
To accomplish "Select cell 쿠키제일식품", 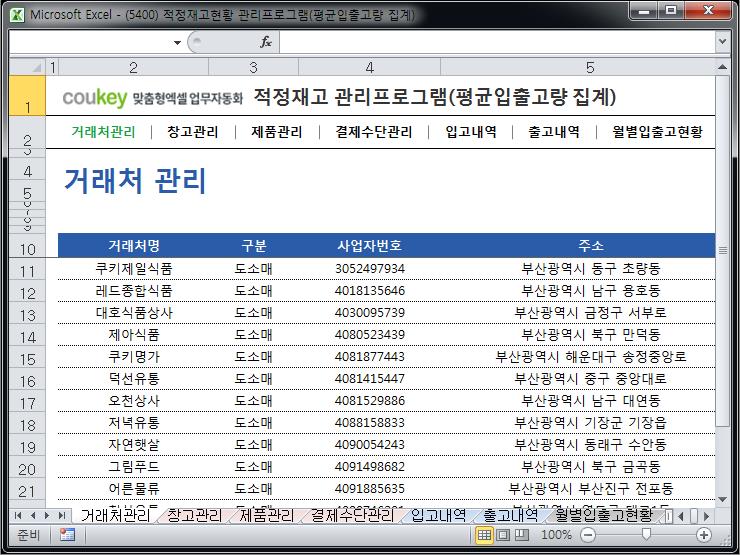I will click(x=134, y=269).
